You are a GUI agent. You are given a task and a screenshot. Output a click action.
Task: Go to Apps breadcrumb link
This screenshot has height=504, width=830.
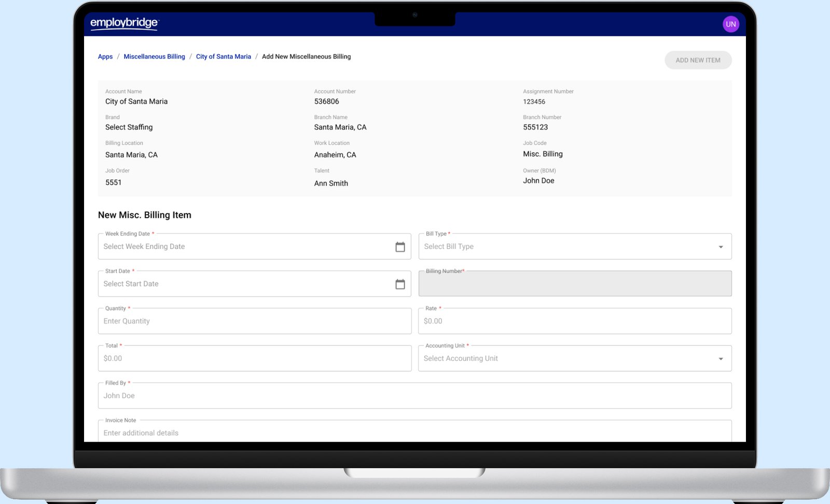(x=105, y=57)
